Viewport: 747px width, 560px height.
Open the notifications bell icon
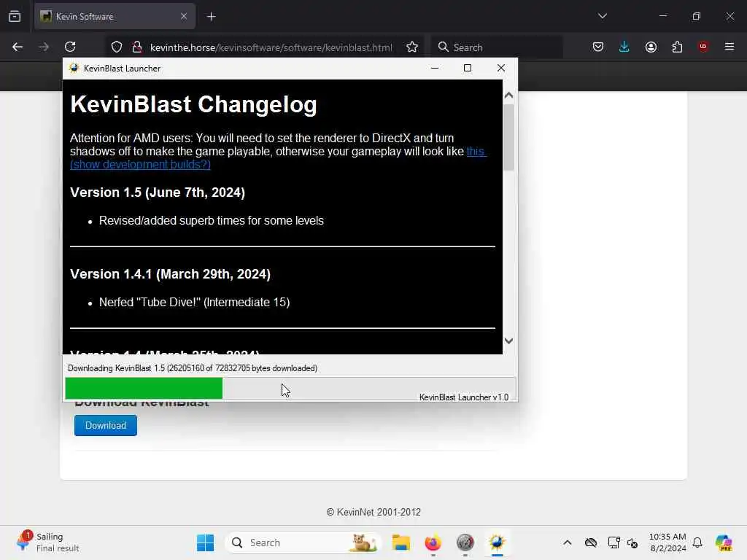697,542
